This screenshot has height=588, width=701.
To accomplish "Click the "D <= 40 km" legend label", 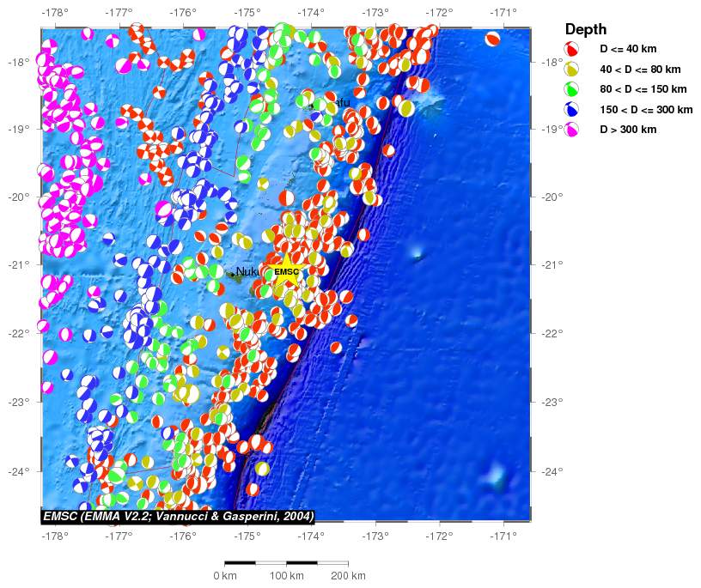I will point(628,49).
